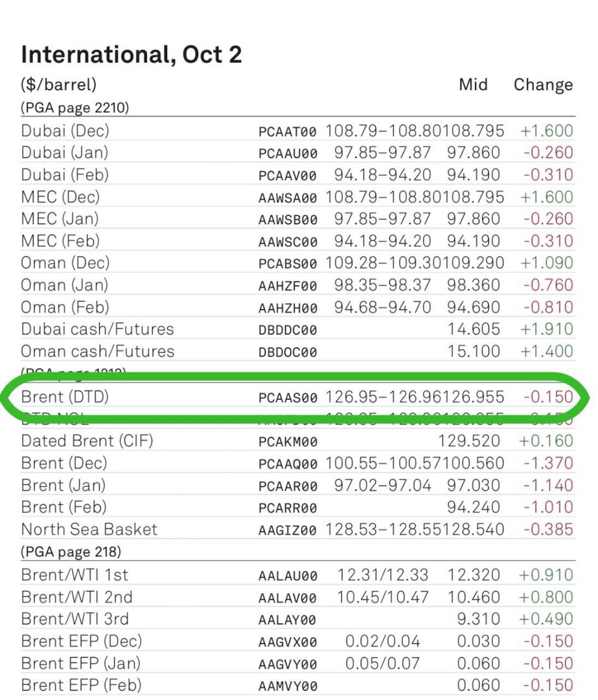Select the Dubai (Dec) row label
The image size is (598, 700).
pyautogui.click(x=65, y=131)
